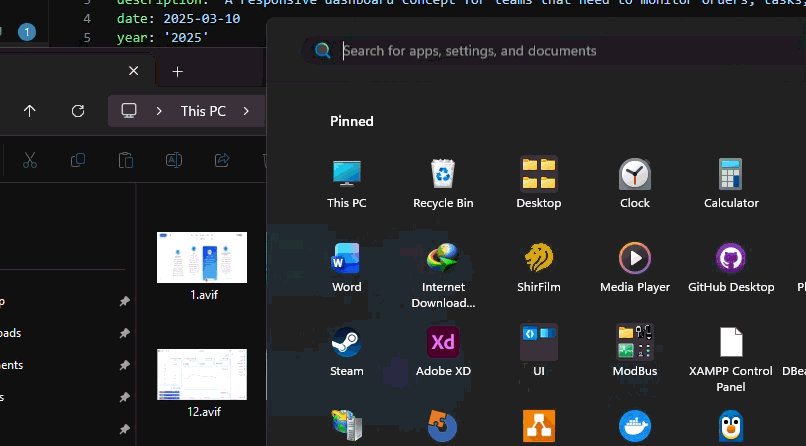Go up one folder in File Explorer
This screenshot has width=806, height=446.
pyautogui.click(x=30, y=111)
